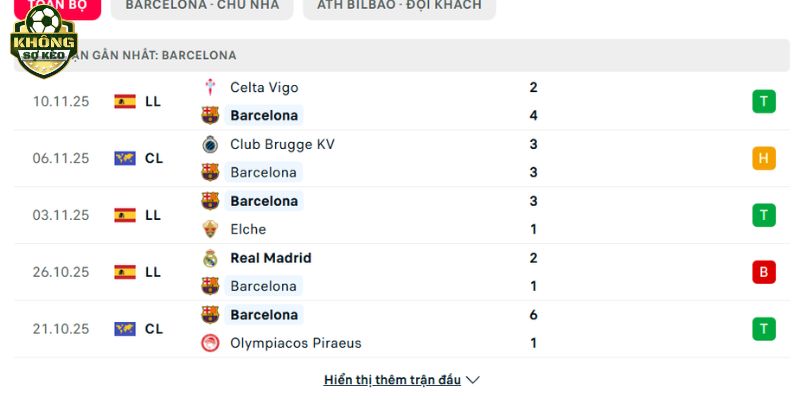Switch to ATH Bilbao · Đội khách tab
Viewport: 800px width, 400px height.
[399, 5]
